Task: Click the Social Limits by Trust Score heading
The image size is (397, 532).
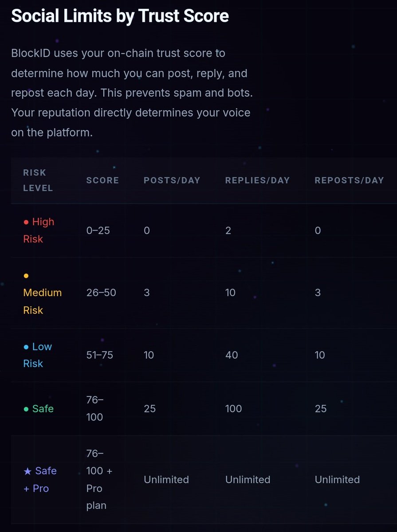Action: click(x=120, y=16)
